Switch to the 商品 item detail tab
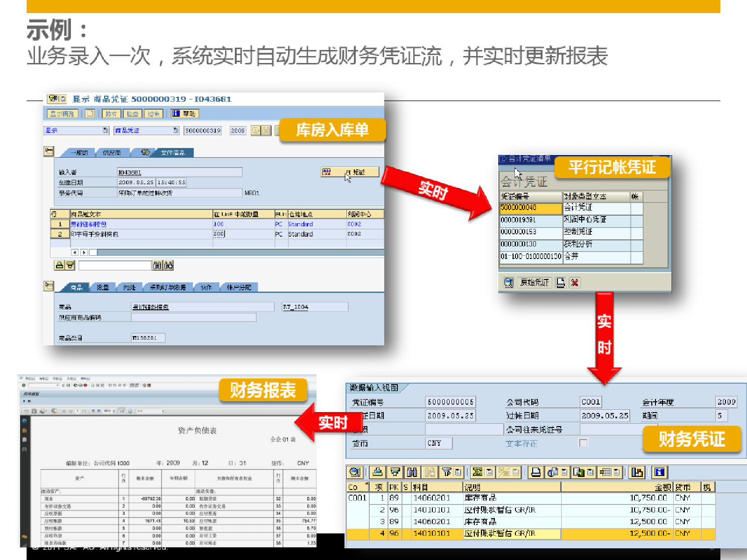Viewport: 747px width, 560px height. point(76,287)
